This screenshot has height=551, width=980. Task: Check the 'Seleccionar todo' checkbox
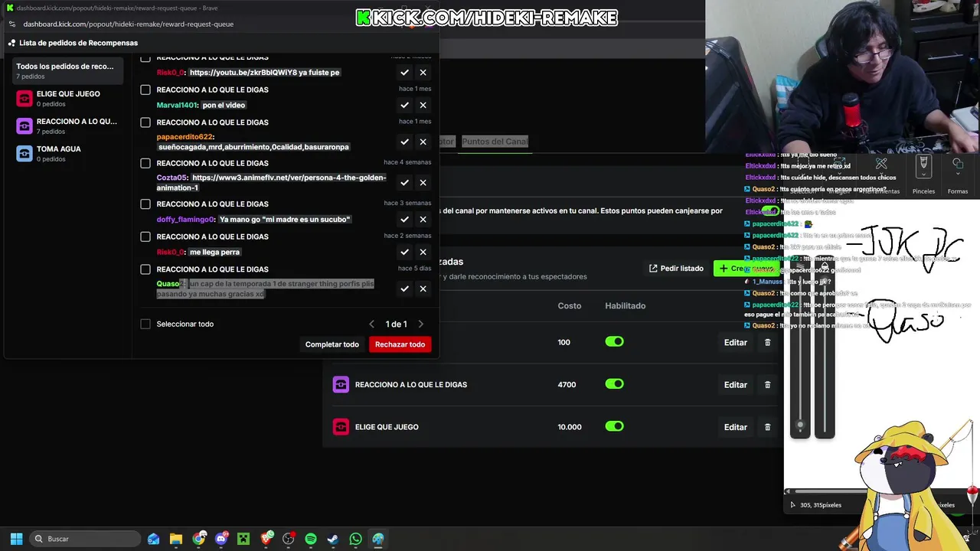click(145, 324)
